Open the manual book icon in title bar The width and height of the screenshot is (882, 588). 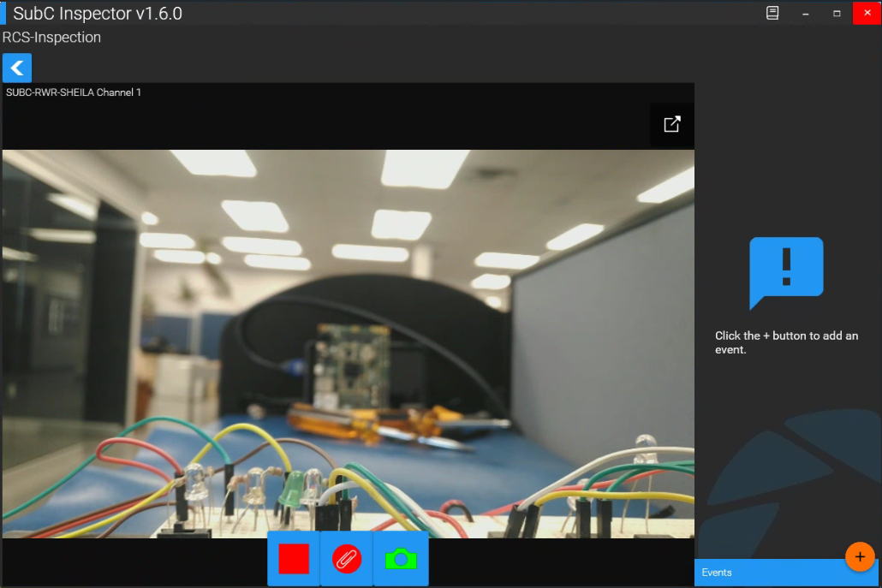click(772, 14)
